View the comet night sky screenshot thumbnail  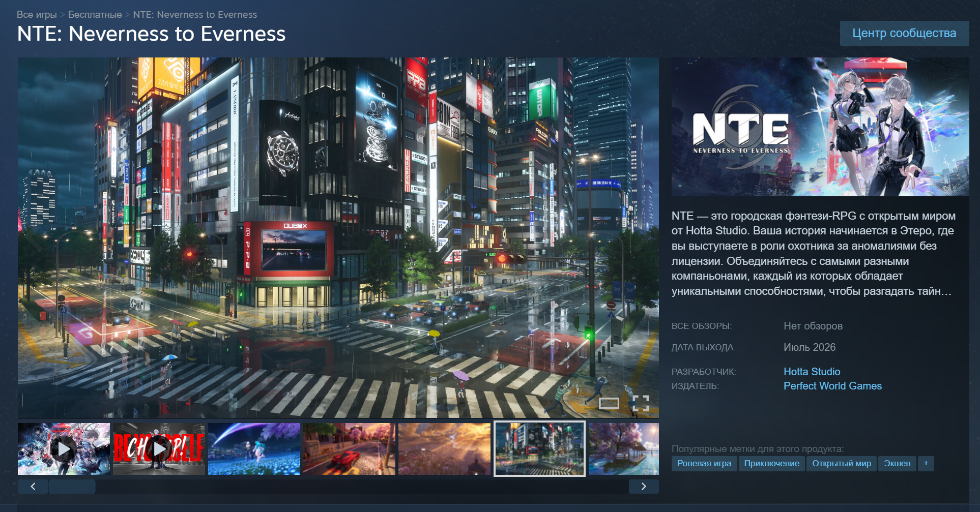click(x=254, y=449)
